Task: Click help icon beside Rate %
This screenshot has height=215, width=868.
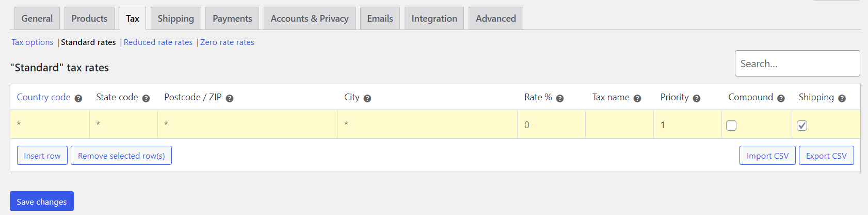Action: coord(560,98)
